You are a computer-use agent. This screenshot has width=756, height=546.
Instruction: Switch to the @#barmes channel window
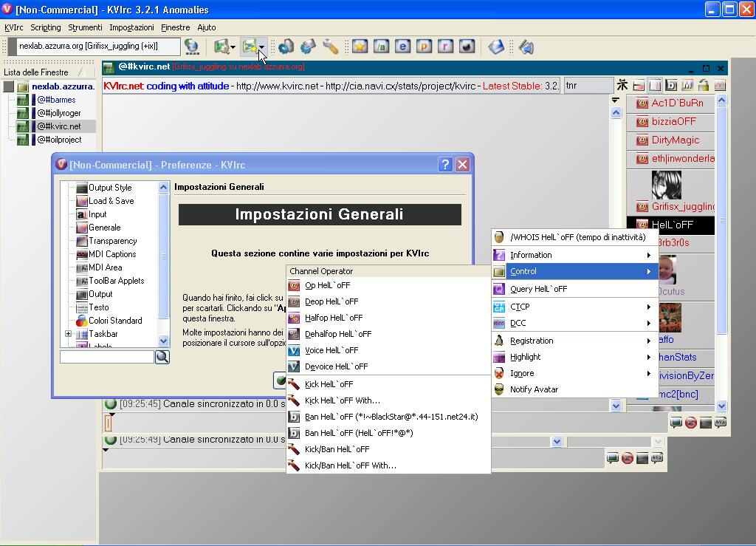tap(56, 100)
